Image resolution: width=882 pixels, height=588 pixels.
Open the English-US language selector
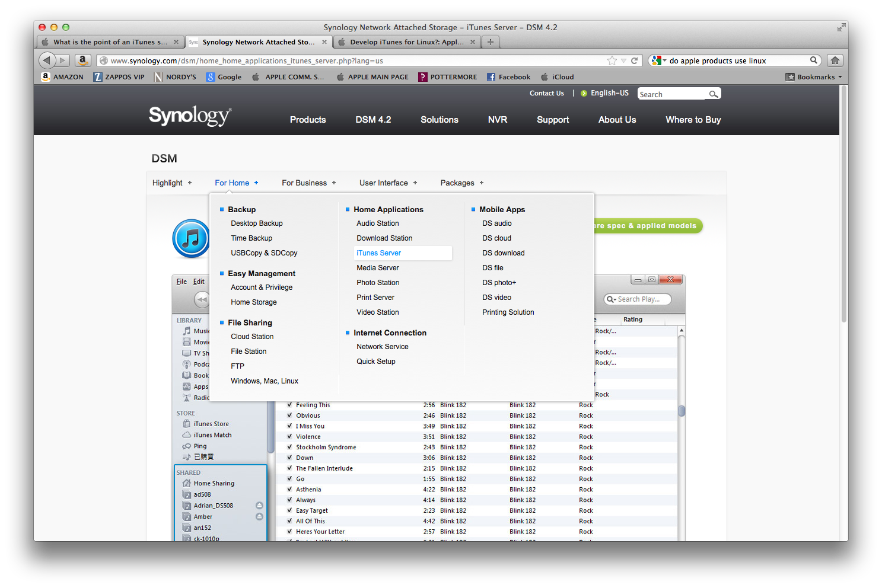click(604, 93)
